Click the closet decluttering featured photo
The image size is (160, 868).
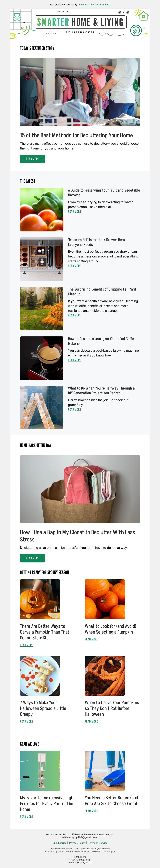click(x=80, y=92)
